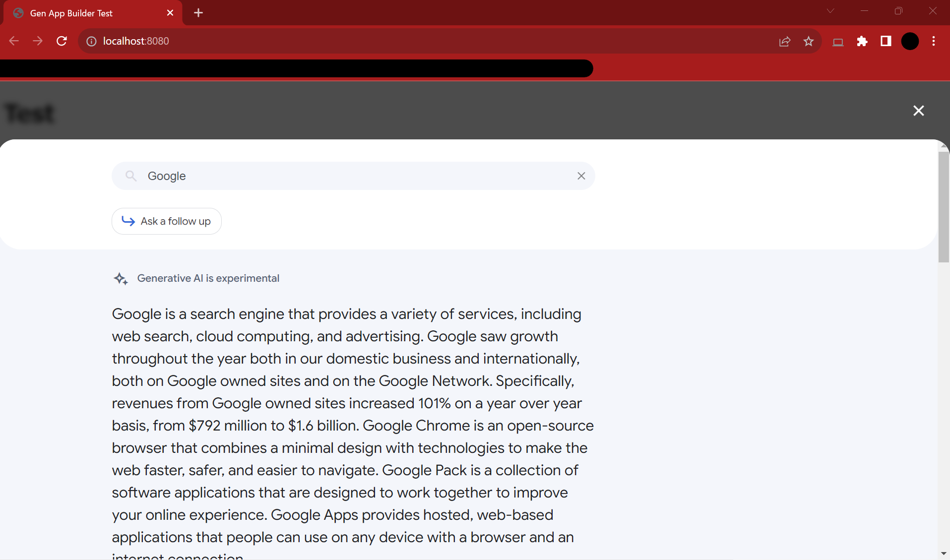Viewport: 950px width, 560px height.
Task: Open the Chrome extensions puzzle icon
Action: [862, 41]
